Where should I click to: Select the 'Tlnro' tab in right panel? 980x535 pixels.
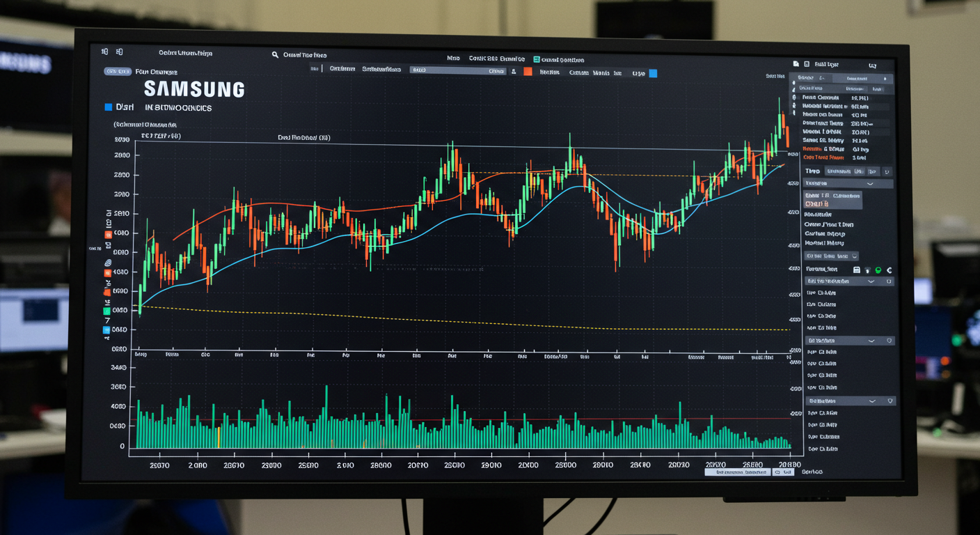coord(812,171)
